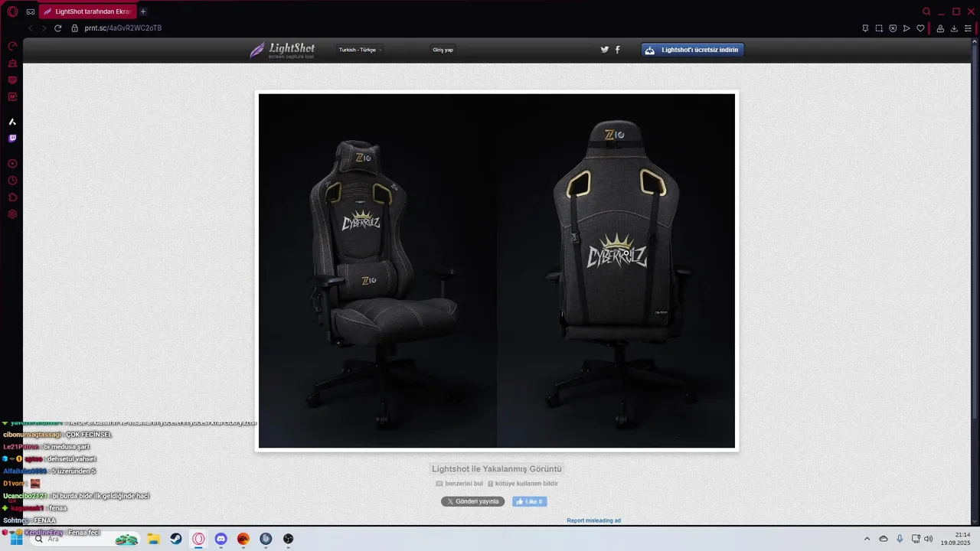
Task: Open Steam from taskbar
Action: [176, 539]
